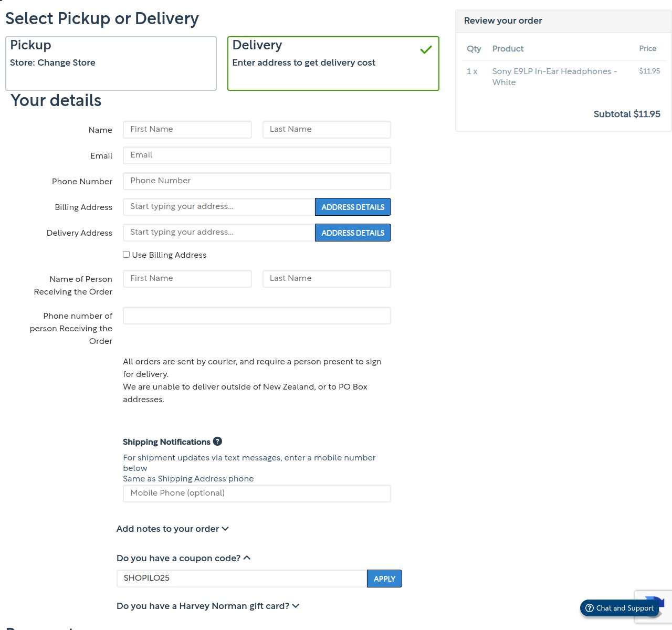Click the Shipping Notifications help question-mark icon
Image resolution: width=672 pixels, height=630 pixels.
pos(217,442)
